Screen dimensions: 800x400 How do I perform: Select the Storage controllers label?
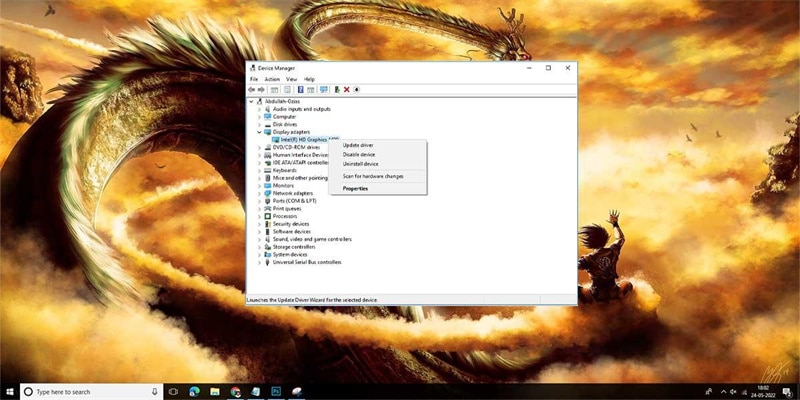point(294,247)
